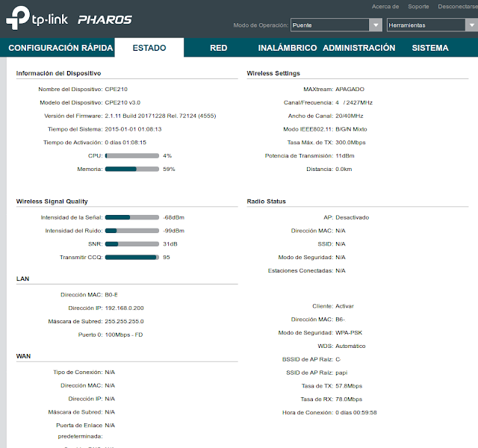Click the Información del Dispositivo heading
This screenshot has width=478, height=448.
click(x=58, y=73)
